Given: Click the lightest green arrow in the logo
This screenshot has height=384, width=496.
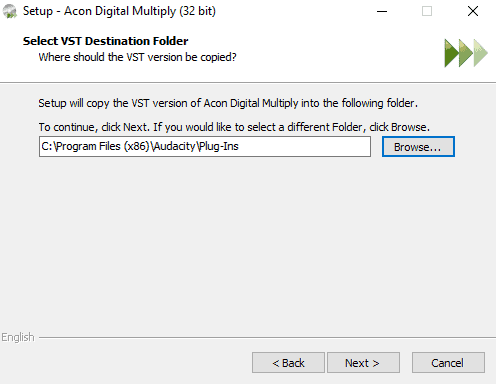Looking at the screenshot, I should (x=481, y=53).
